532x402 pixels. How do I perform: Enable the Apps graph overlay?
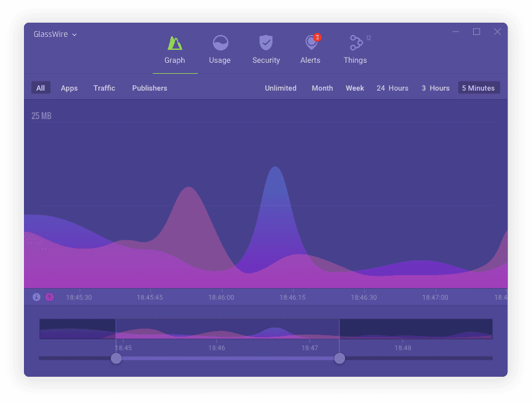coord(69,88)
